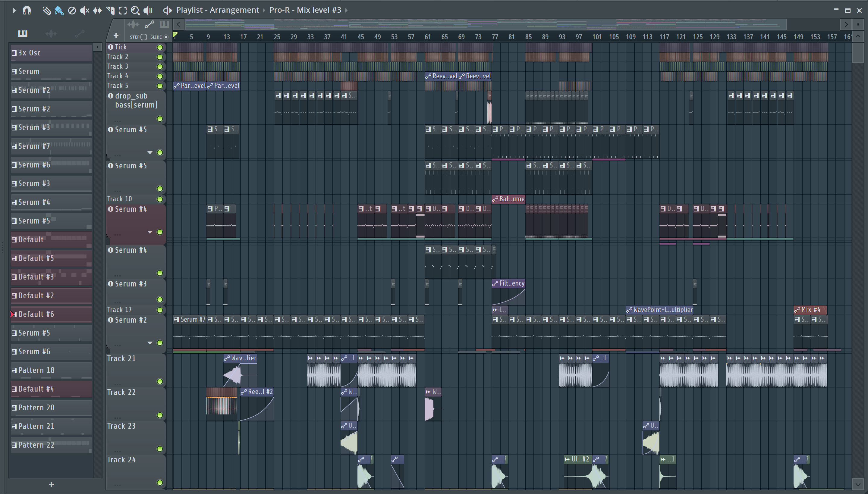Show pattern clips filter in playlist header

pyautogui.click(x=164, y=24)
